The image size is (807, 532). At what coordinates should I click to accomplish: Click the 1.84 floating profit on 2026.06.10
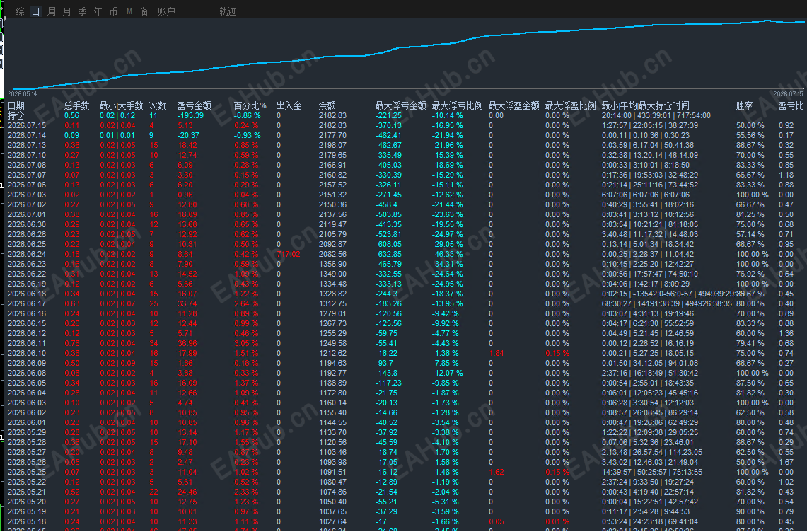[497, 353]
